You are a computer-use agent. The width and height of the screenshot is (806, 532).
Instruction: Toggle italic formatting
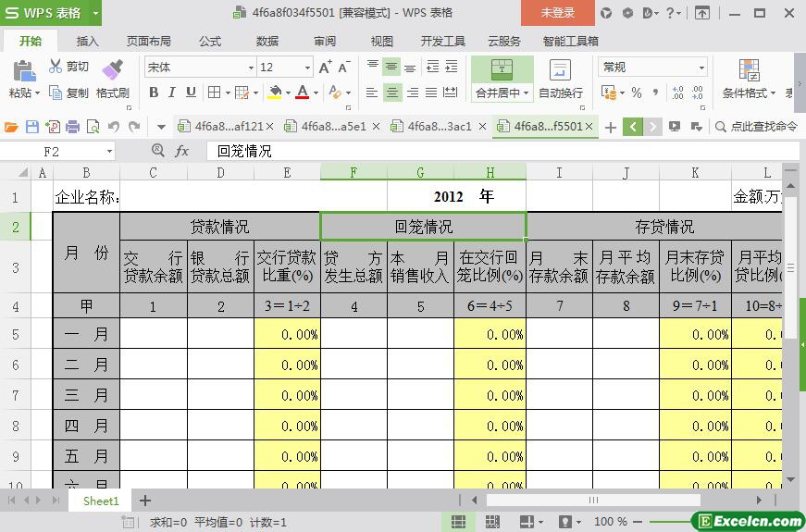(x=172, y=93)
